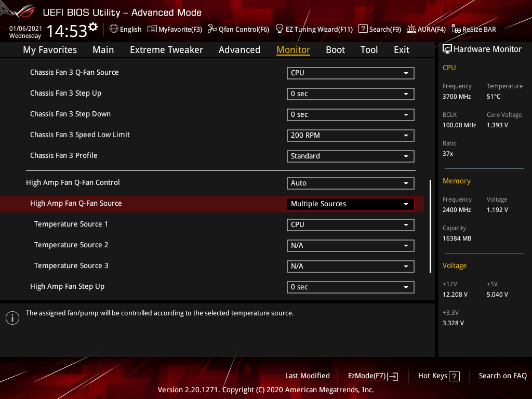Open Chassis Fan 3 Q-Fan Source dropdown
The width and height of the screenshot is (532, 399).
[350, 73]
